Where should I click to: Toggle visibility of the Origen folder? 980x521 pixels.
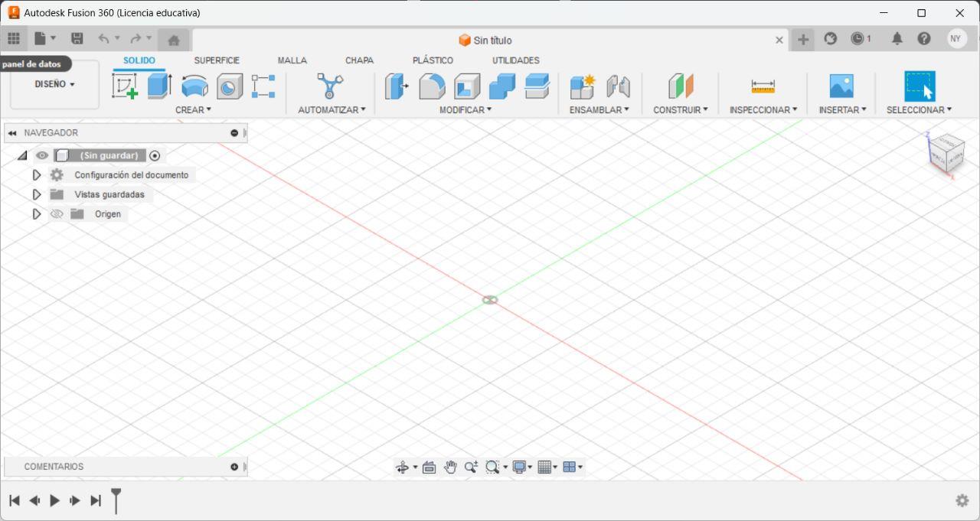57,214
